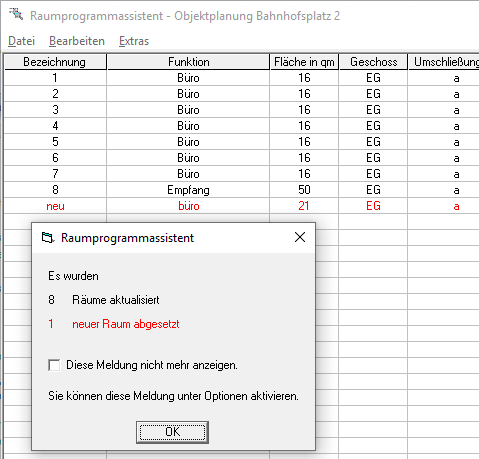Image resolution: width=479 pixels, height=459 pixels.
Task: Select the red EG Geschoss cell
Action: (373, 206)
